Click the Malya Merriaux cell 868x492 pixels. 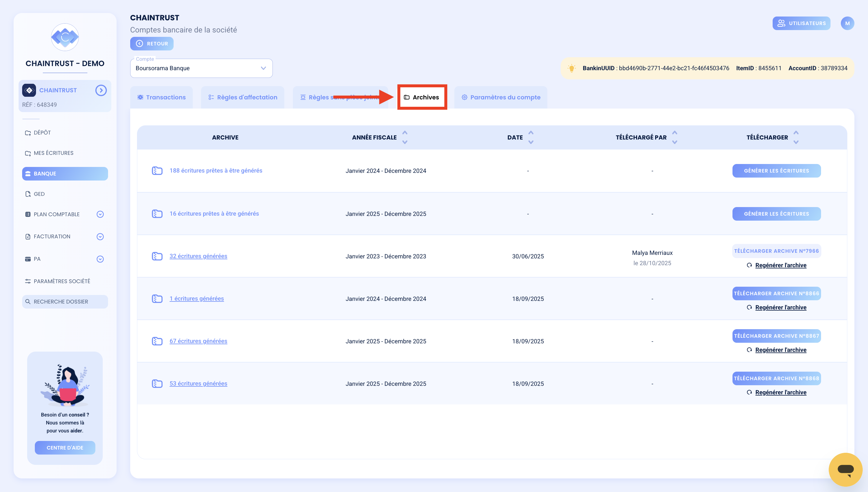pos(652,253)
